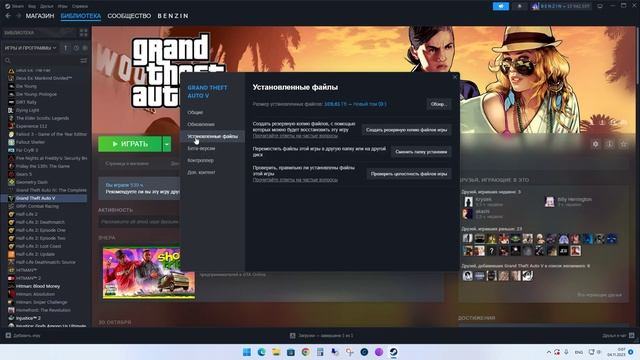This screenshot has width=640, height=360.
Task: Close the properties dialog with X
Action: pyautogui.click(x=455, y=77)
